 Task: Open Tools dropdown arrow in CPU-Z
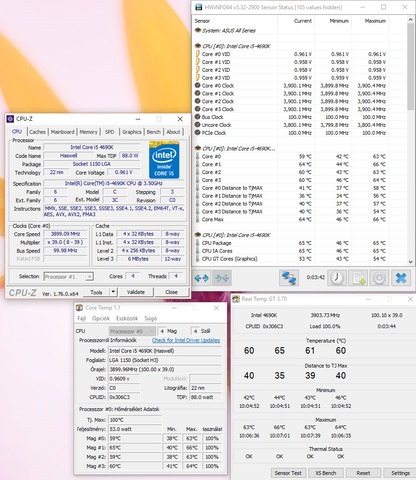tap(113, 292)
